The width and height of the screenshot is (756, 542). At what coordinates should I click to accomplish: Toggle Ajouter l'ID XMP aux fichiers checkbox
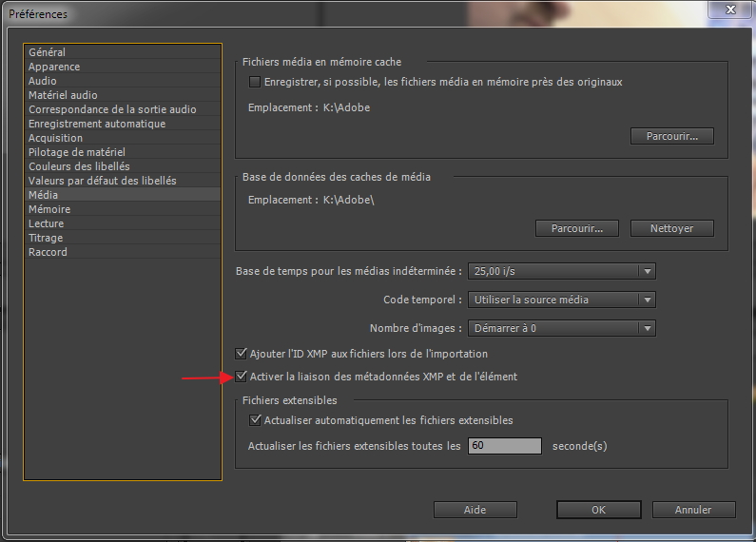[241, 354]
